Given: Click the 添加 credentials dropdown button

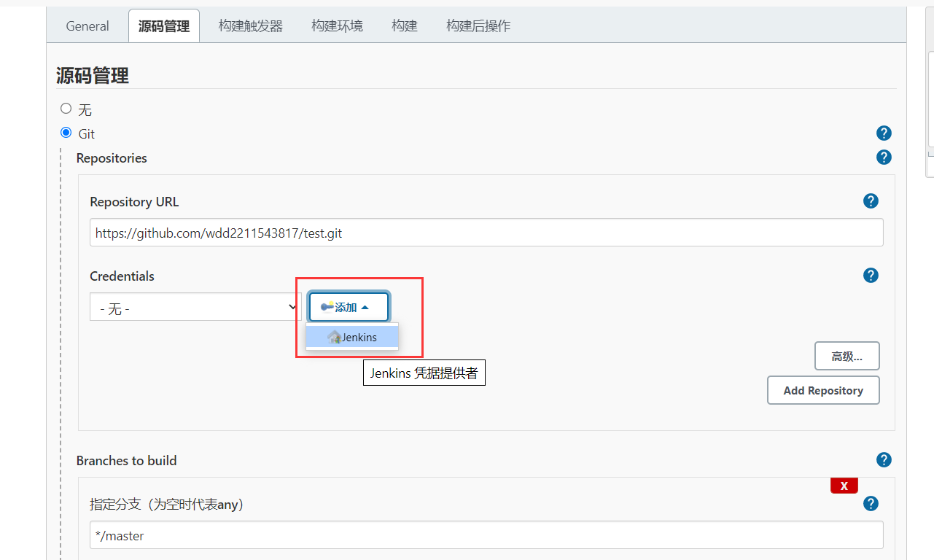Looking at the screenshot, I should 349,307.
